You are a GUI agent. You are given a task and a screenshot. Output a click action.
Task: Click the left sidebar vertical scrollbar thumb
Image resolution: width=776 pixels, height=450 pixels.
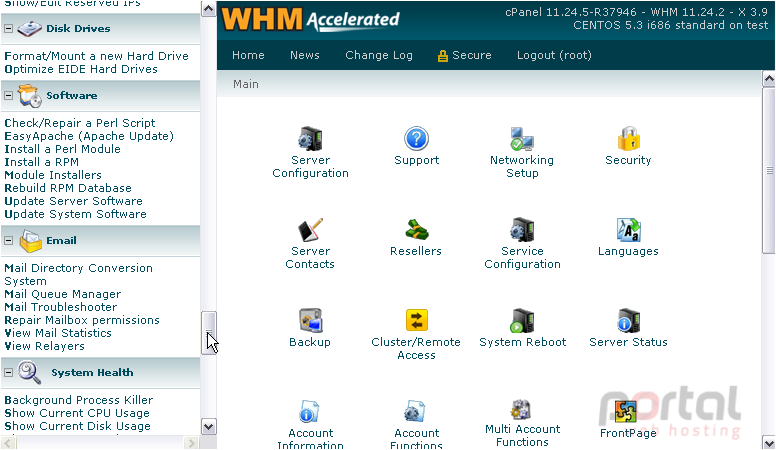(208, 333)
